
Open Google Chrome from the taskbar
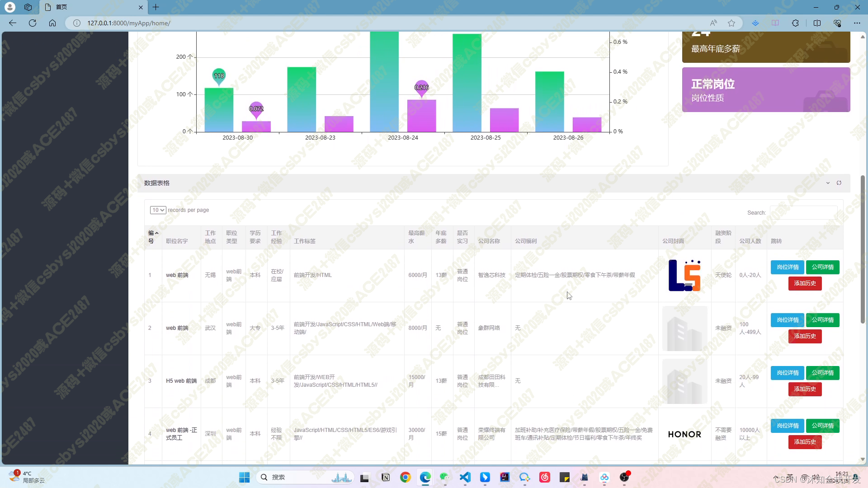pyautogui.click(x=406, y=477)
